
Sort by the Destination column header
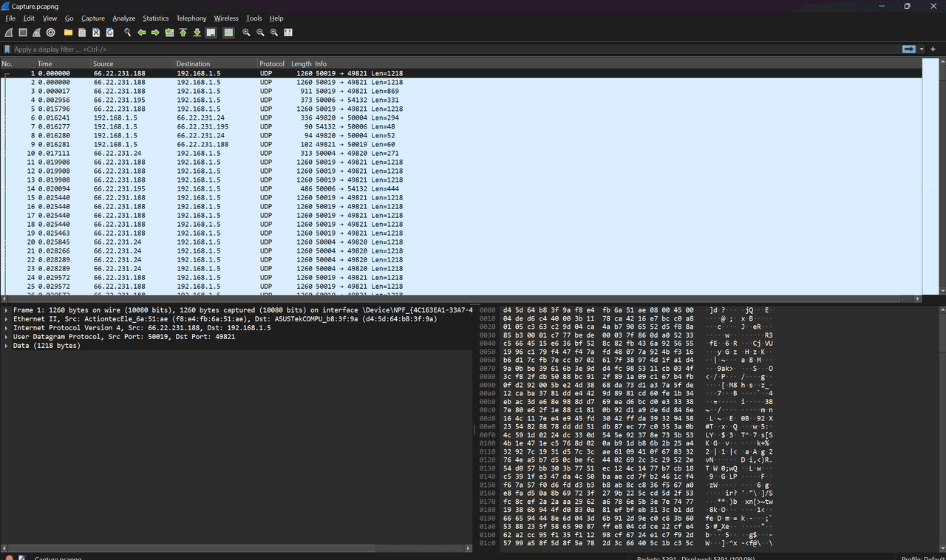pos(216,64)
